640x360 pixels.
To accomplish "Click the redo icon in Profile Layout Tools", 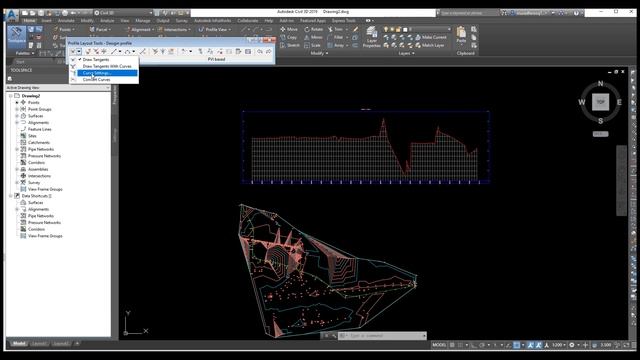I will [268, 51].
